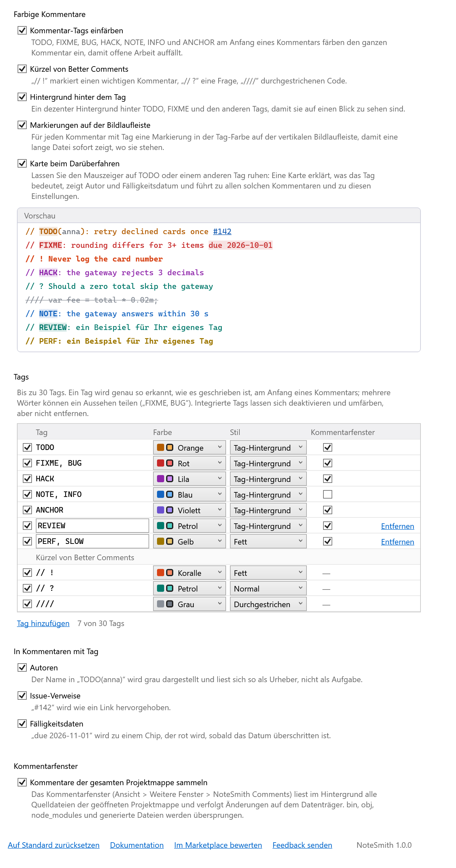This screenshot has height=868, width=456.
Task: Uncheck the enable box for the HACK tag
Action: (x=27, y=479)
